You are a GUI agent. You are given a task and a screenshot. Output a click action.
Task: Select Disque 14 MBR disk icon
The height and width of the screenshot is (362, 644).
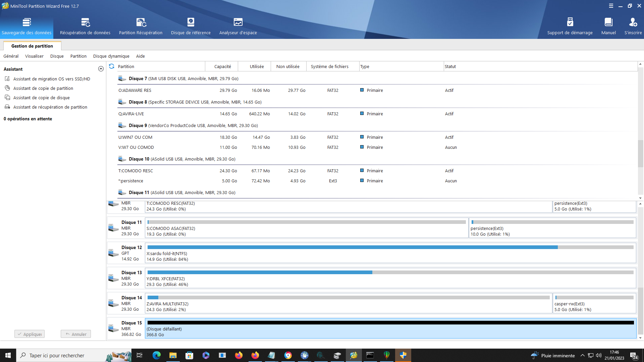[x=113, y=303]
